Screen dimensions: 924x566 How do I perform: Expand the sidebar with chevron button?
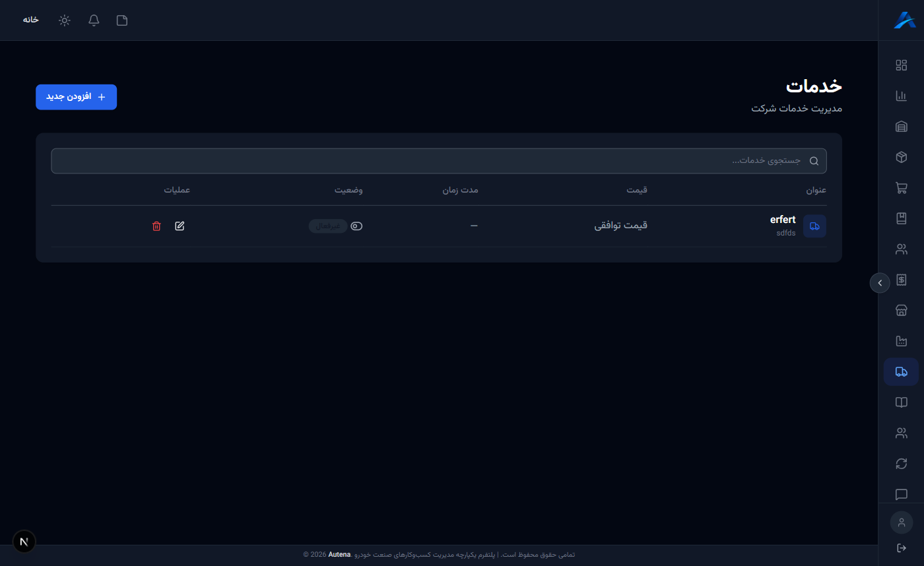coord(880,282)
